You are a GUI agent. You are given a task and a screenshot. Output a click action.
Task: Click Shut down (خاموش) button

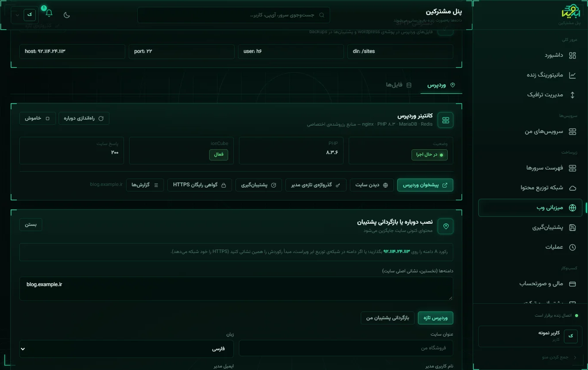(37, 118)
